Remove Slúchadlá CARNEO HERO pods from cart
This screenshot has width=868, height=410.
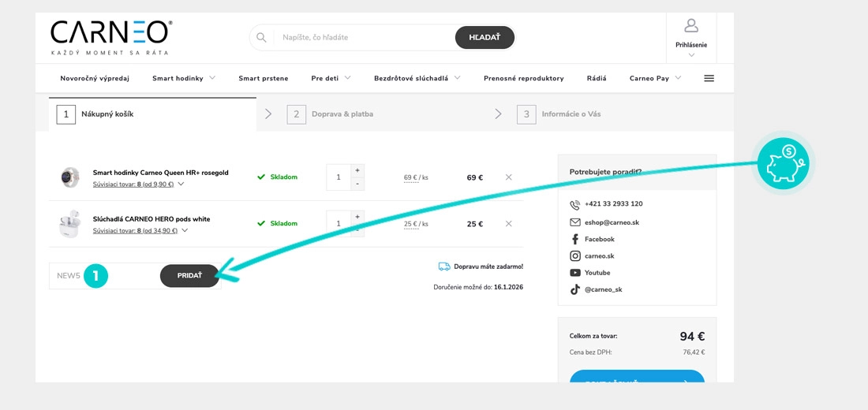click(508, 224)
